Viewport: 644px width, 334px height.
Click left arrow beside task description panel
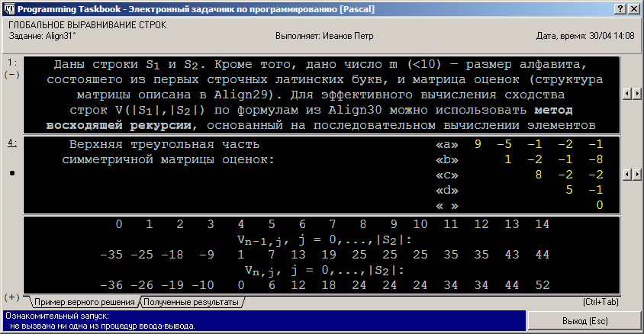click(x=627, y=94)
